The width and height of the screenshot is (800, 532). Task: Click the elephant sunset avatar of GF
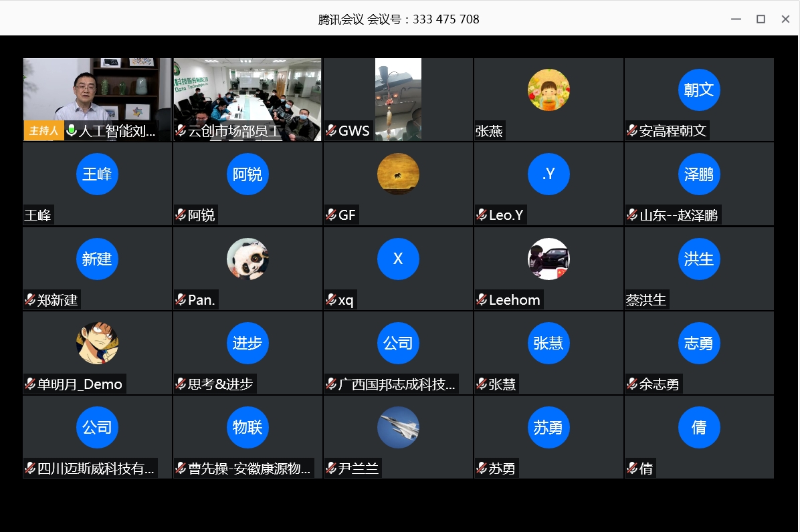398,174
